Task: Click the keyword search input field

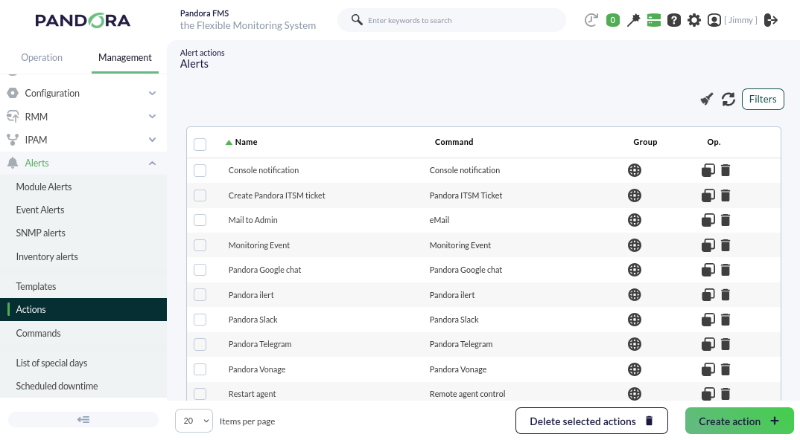Action: pyautogui.click(x=452, y=20)
